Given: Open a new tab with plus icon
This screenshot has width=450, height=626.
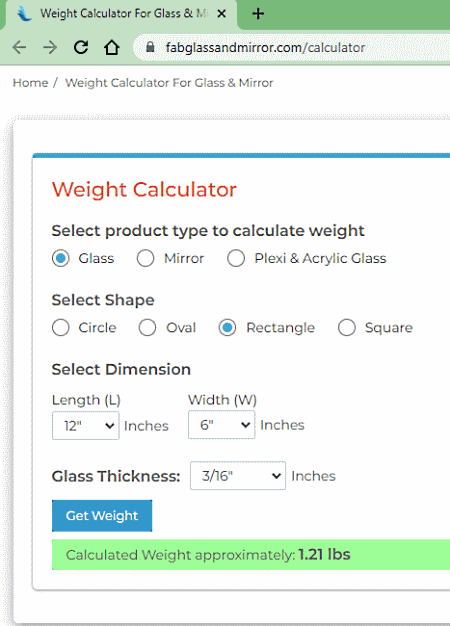Looking at the screenshot, I should pyautogui.click(x=258, y=14).
